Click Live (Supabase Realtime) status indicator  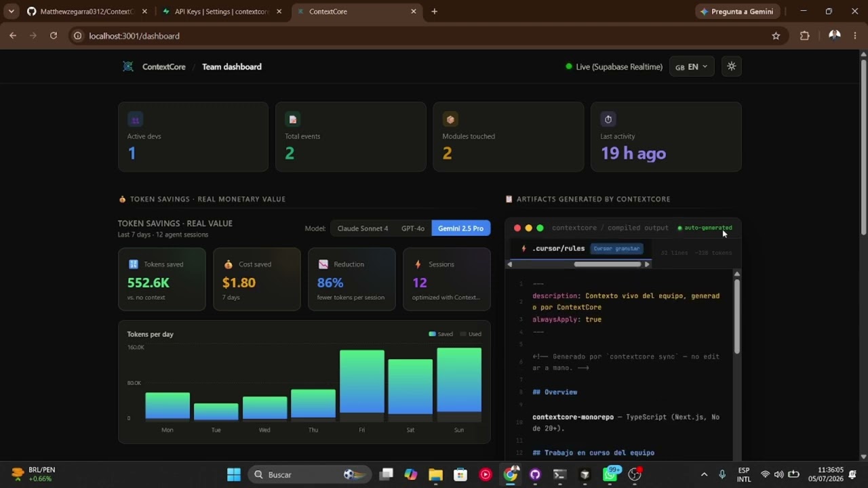tap(614, 66)
